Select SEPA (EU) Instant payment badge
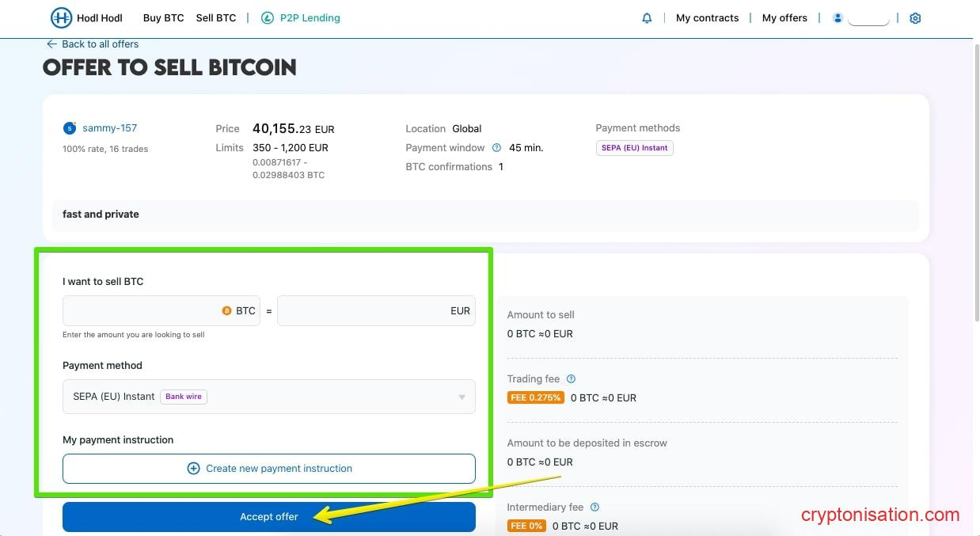The height and width of the screenshot is (536, 980). pos(634,147)
